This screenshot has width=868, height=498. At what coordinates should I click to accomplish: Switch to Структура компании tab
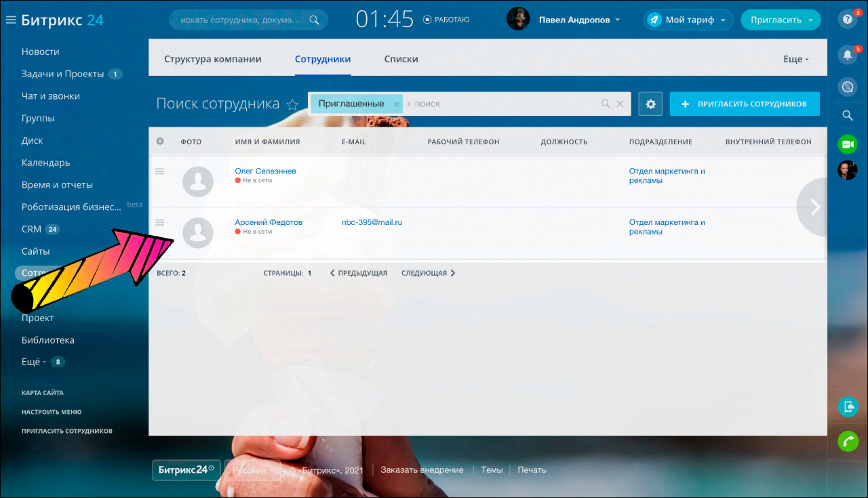[x=212, y=59]
